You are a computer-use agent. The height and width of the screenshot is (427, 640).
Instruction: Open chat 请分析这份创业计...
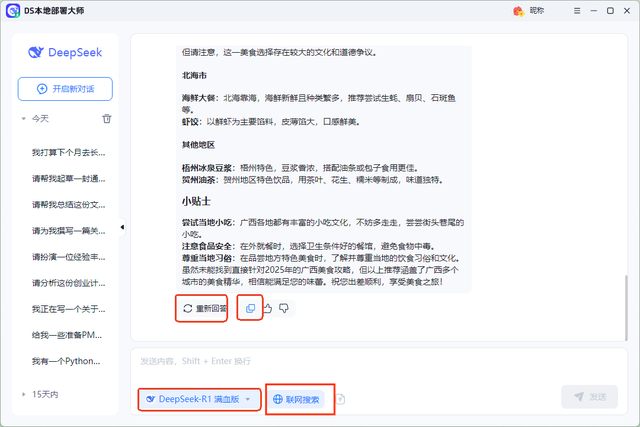69,283
